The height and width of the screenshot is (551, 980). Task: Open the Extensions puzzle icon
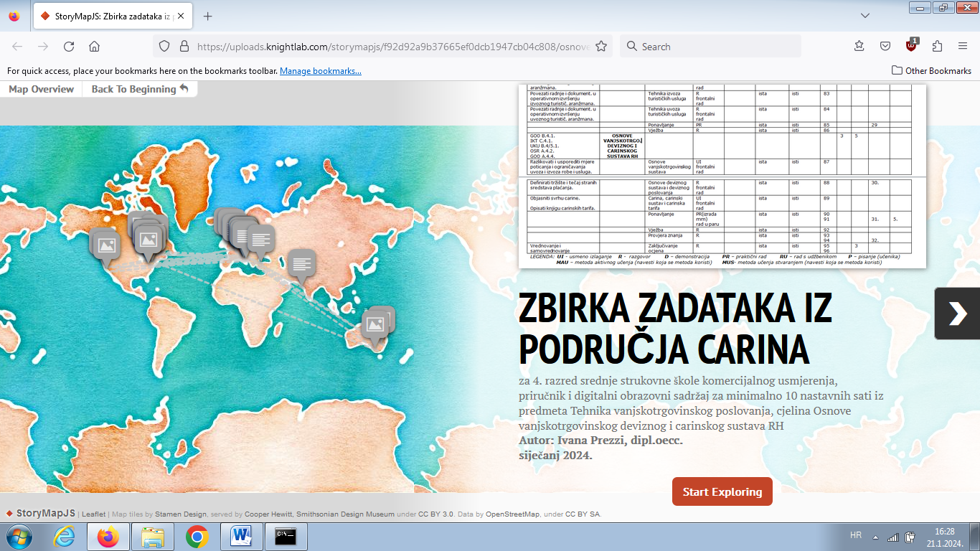pyautogui.click(x=937, y=46)
